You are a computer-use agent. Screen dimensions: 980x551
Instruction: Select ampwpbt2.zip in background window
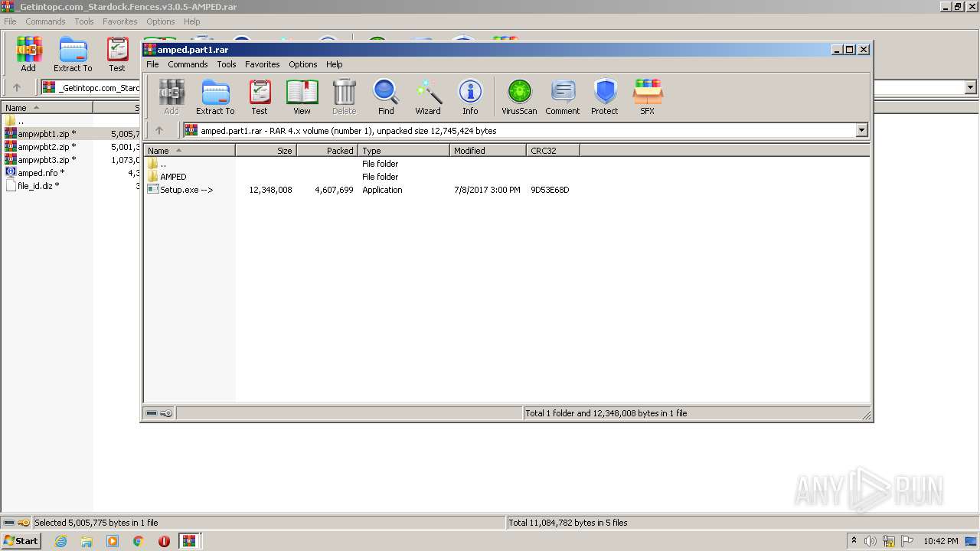(70, 147)
